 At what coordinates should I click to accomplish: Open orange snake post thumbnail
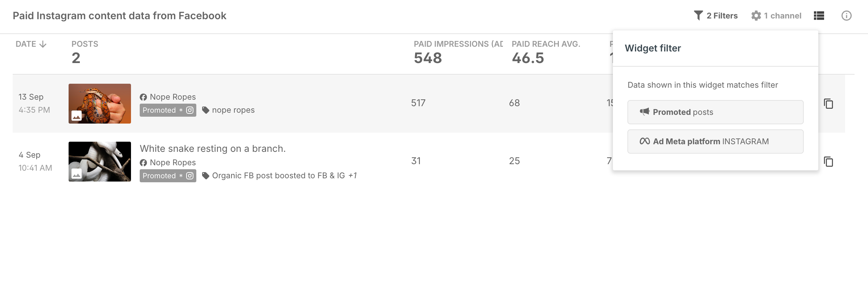coord(100,104)
